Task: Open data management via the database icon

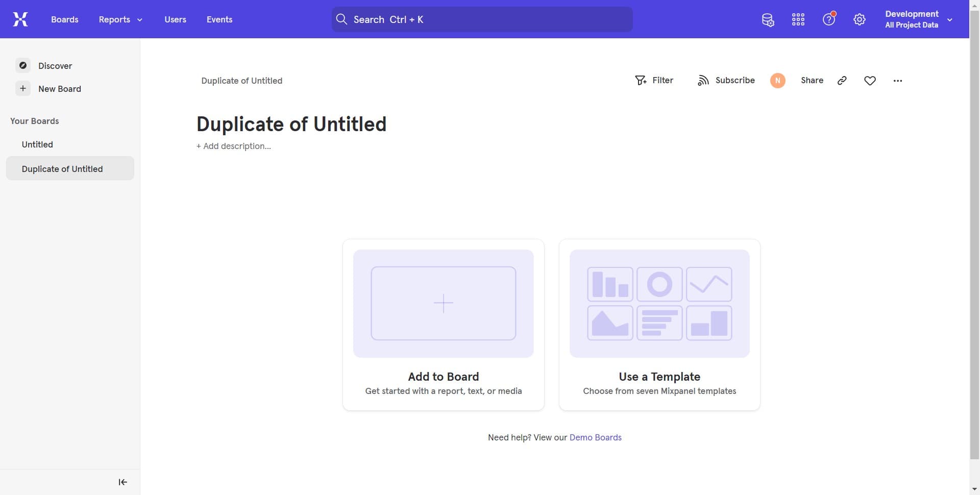Action: [x=768, y=19]
